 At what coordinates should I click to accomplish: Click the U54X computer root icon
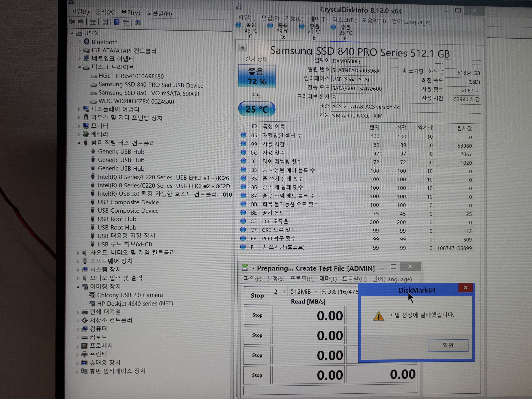[79, 33]
